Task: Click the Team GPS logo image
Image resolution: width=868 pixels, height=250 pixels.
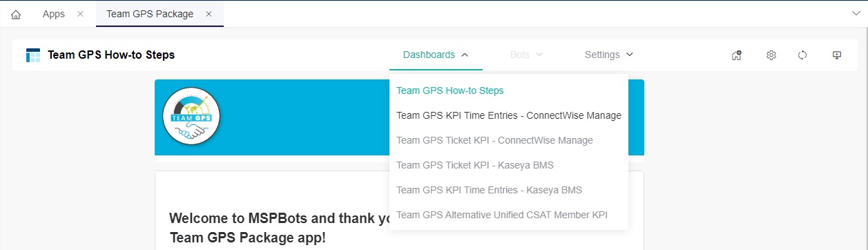Action: [191, 117]
